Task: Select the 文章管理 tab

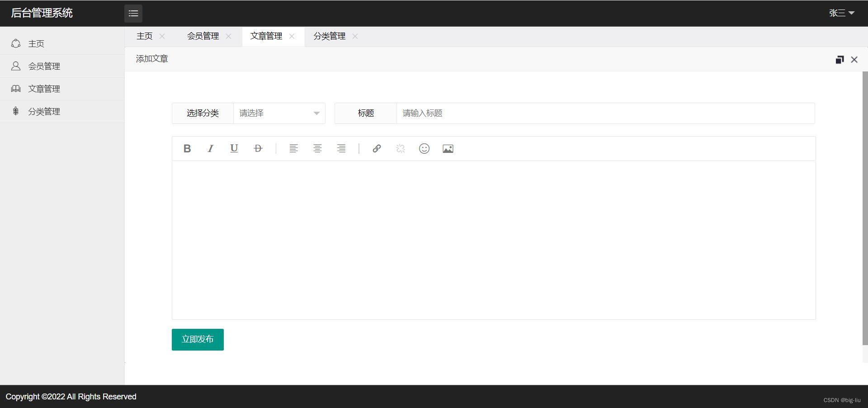Action: tap(266, 36)
